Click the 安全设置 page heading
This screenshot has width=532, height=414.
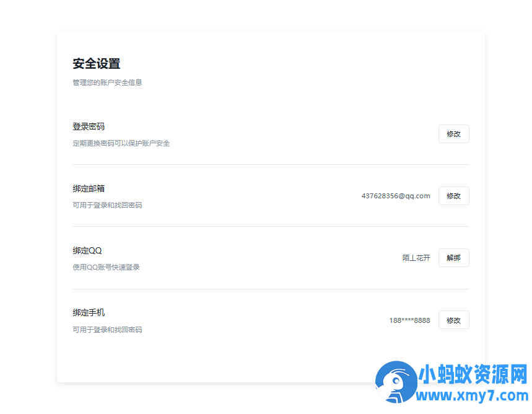[96, 64]
